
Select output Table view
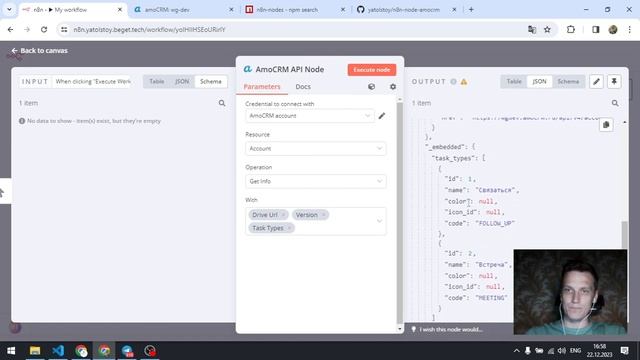click(x=514, y=82)
